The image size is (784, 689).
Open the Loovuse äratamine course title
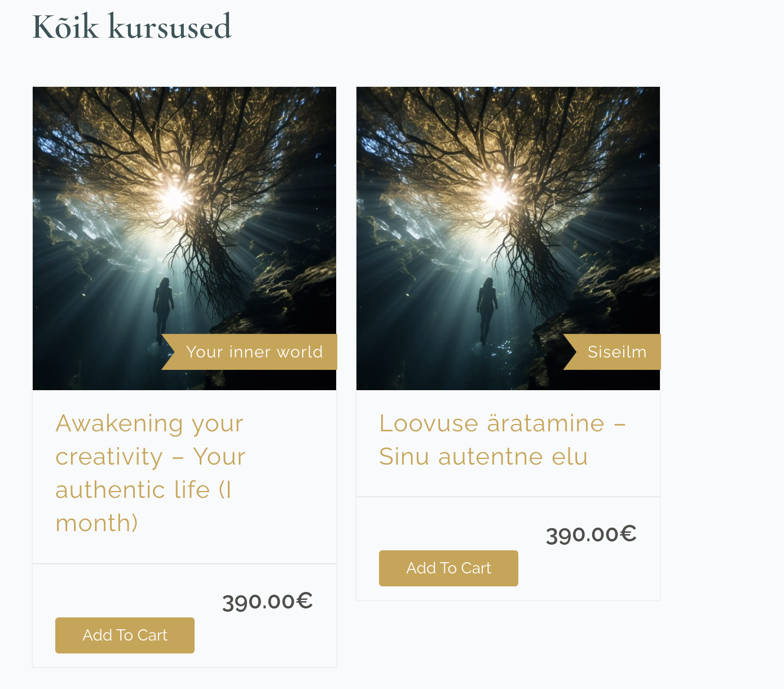tap(503, 440)
